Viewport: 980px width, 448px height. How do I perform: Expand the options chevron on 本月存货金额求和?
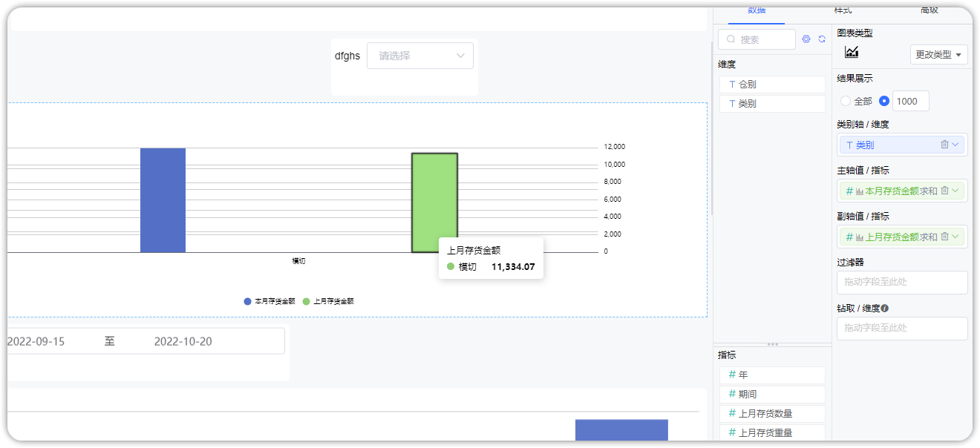tap(955, 191)
